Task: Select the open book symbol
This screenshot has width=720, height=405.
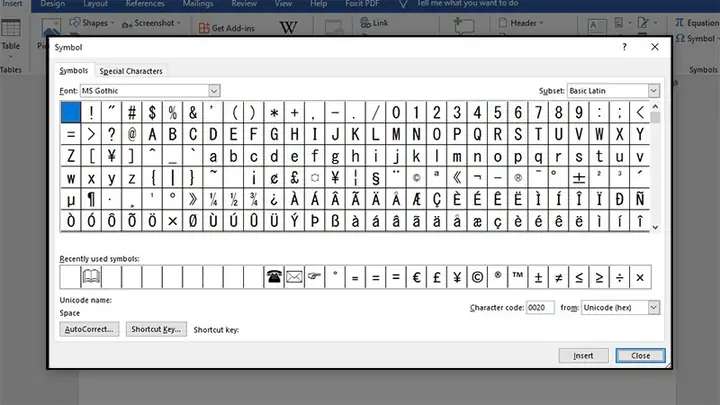Action: pyautogui.click(x=91, y=277)
